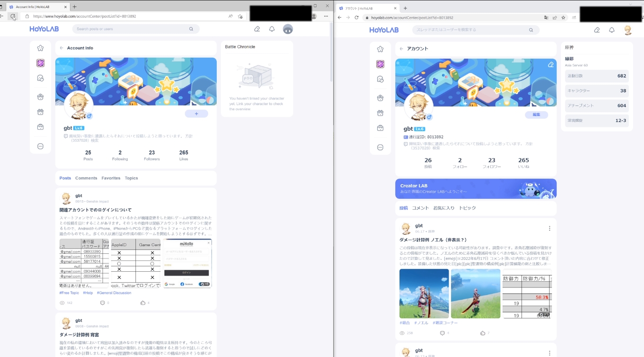Expand the more options bubble in the left sidebar
Image resolution: width=644 pixels, height=357 pixels.
[40, 146]
